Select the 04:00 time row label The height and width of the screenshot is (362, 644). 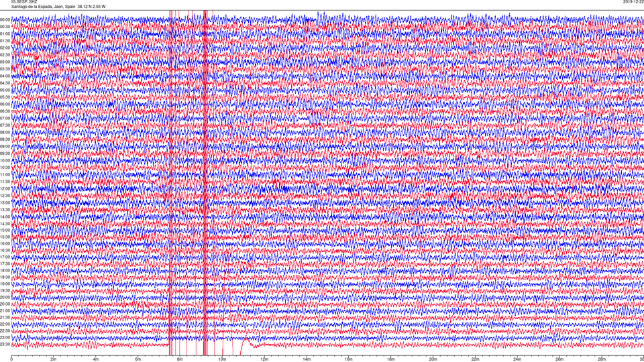click(5, 76)
